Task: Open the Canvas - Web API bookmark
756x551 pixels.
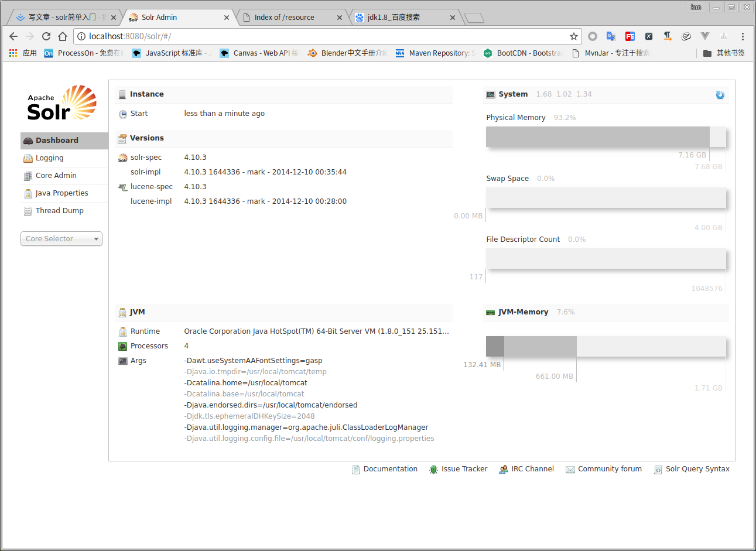Action: coord(259,53)
